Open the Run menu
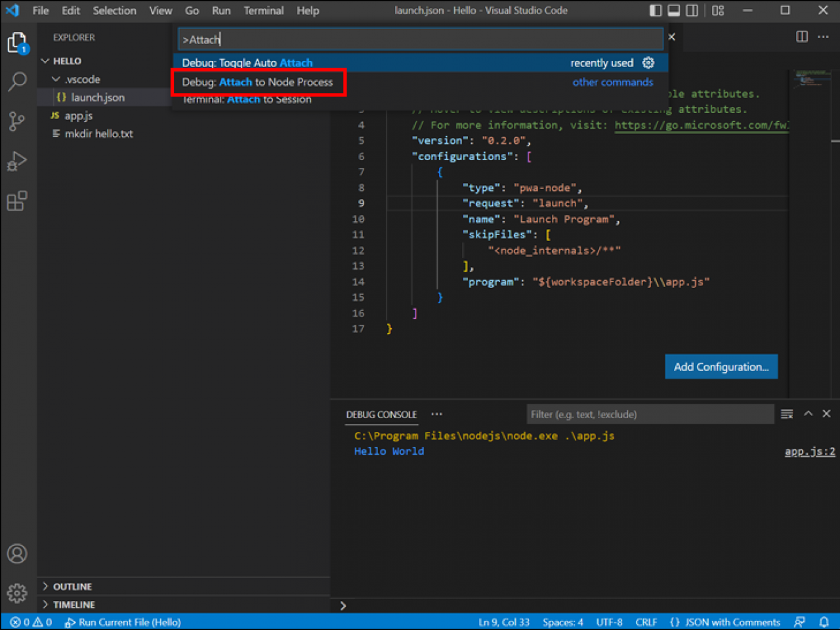Image resolution: width=840 pixels, height=630 pixels. (x=221, y=10)
